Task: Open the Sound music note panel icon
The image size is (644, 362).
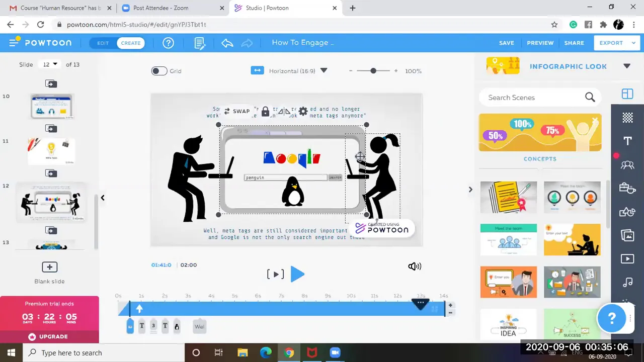Action: (x=627, y=282)
